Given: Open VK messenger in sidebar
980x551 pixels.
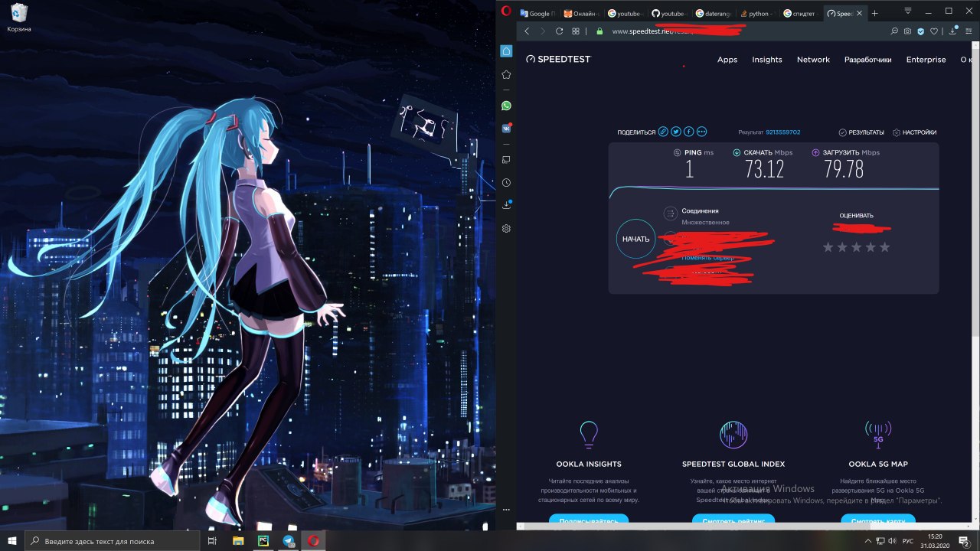Looking at the screenshot, I should [x=506, y=129].
